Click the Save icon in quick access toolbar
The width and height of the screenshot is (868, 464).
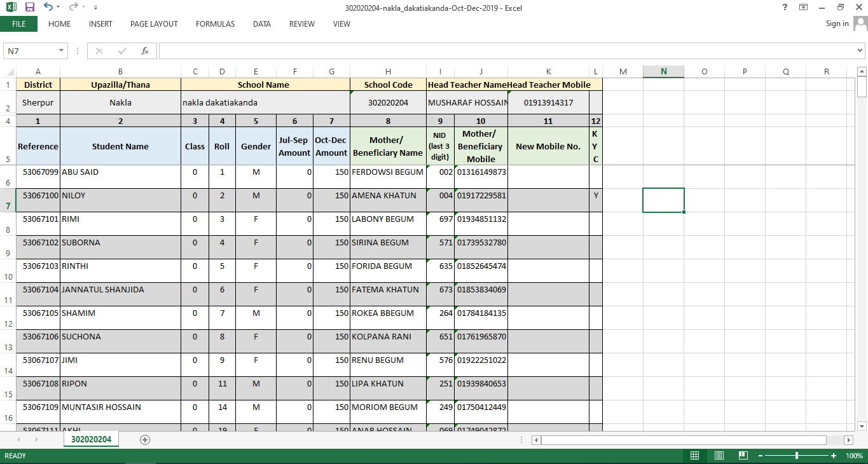pyautogui.click(x=30, y=7)
